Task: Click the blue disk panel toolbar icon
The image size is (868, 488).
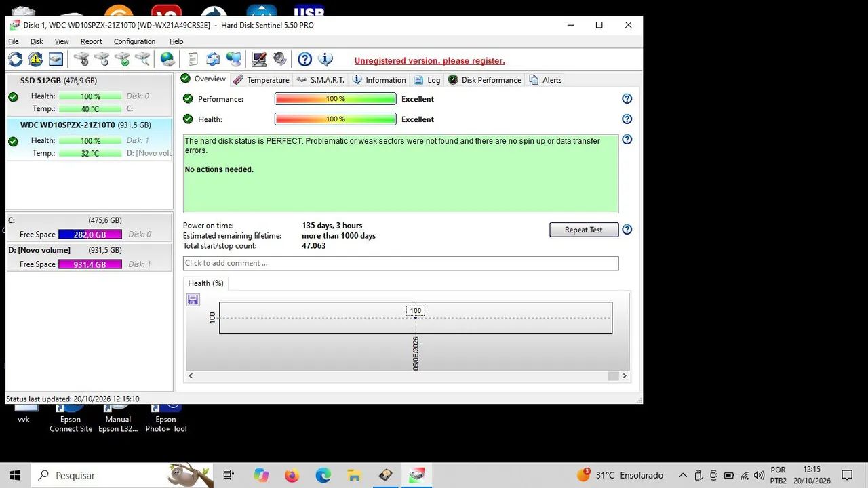Action: point(56,60)
